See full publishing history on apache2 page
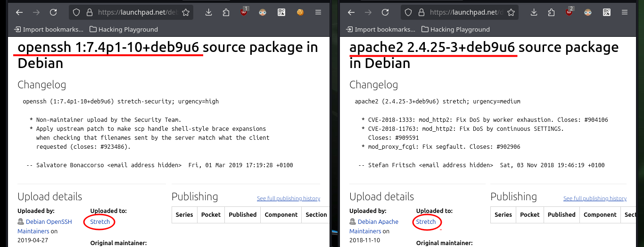Screen dimensions: 644x247 tap(595, 198)
